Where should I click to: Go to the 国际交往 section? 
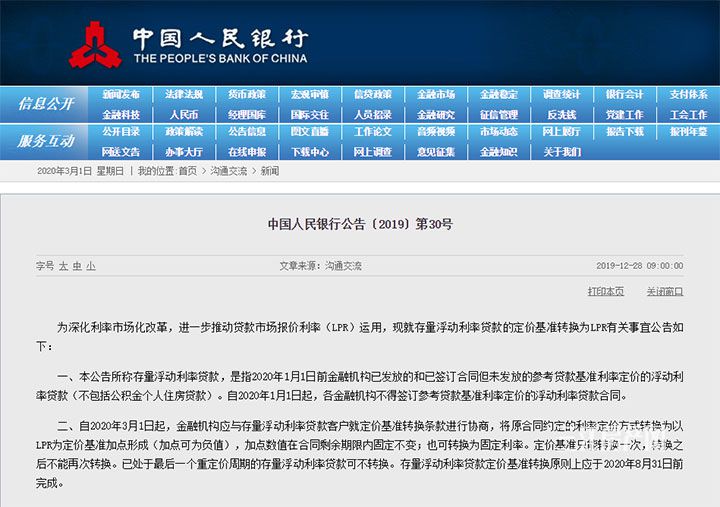point(310,114)
